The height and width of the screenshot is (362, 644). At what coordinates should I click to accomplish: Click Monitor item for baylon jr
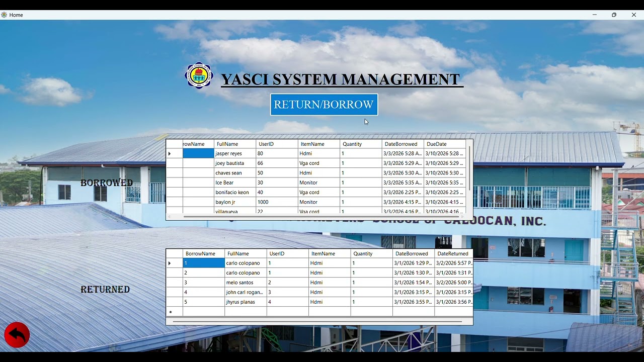[319, 202]
